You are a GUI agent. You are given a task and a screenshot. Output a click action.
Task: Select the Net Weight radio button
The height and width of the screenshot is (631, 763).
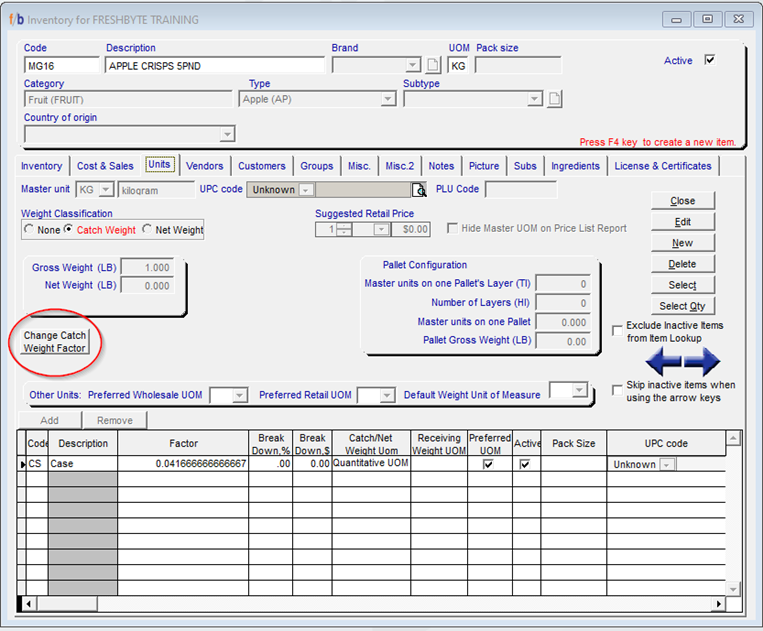147,229
